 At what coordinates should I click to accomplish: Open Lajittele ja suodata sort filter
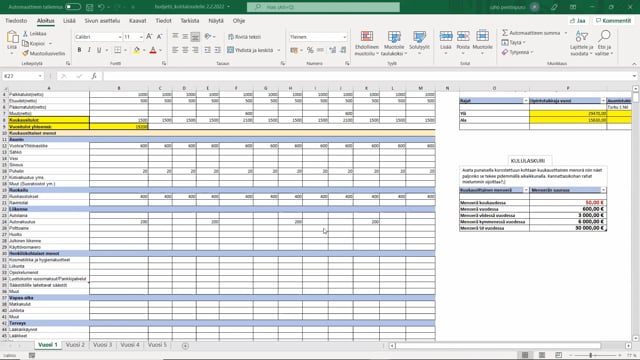[x=582, y=43]
